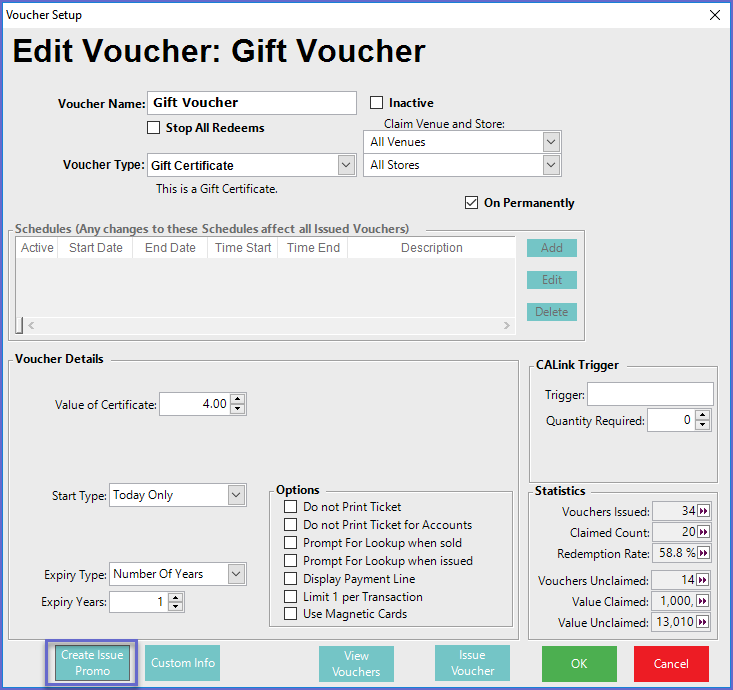The height and width of the screenshot is (690, 733).
Task: Enable the Inactive checkbox
Action: (377, 103)
